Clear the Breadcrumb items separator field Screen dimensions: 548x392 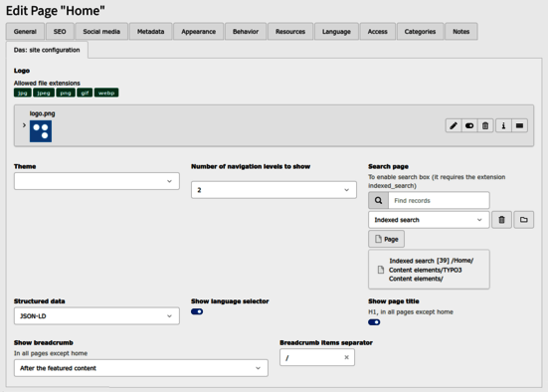point(346,357)
